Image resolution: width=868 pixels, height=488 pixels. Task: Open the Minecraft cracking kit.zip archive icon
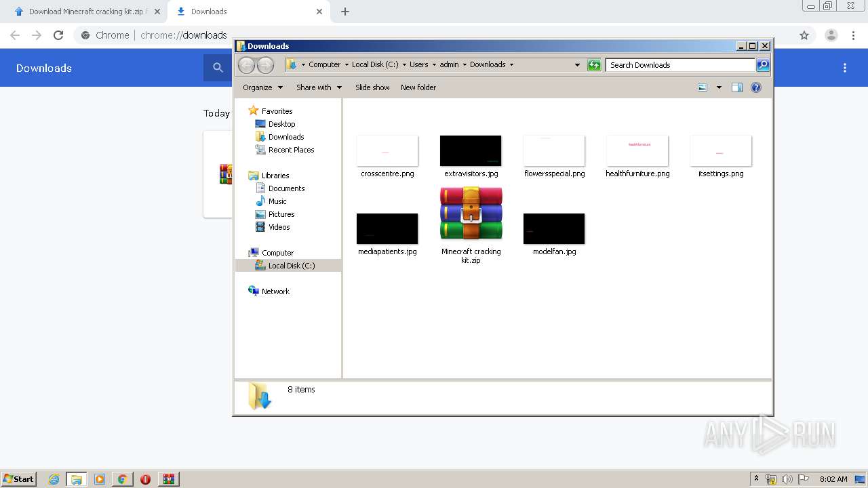471,214
